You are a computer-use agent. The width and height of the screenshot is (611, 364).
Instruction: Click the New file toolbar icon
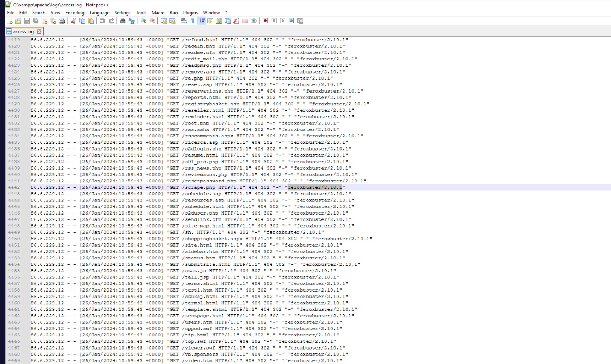click(10, 21)
